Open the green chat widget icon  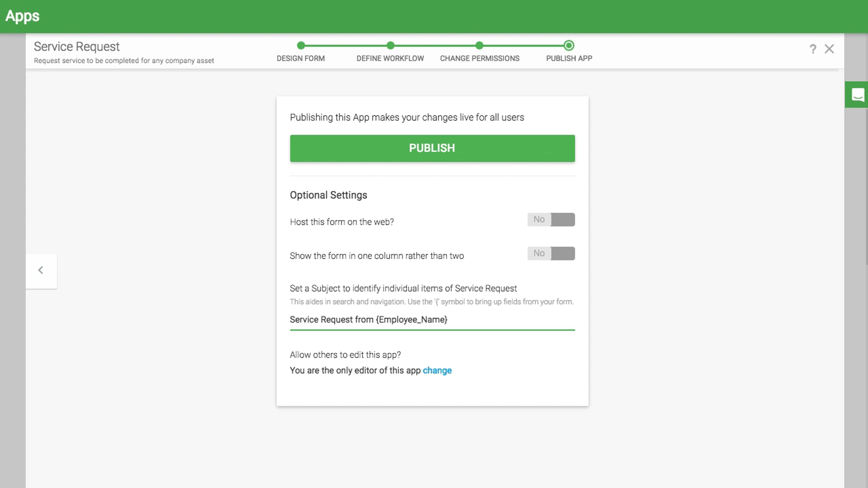[858, 95]
